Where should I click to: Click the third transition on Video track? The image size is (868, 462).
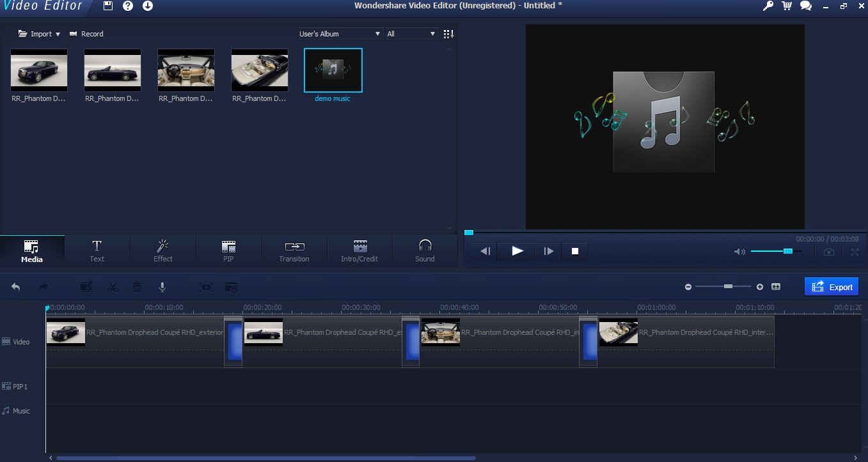tap(588, 341)
